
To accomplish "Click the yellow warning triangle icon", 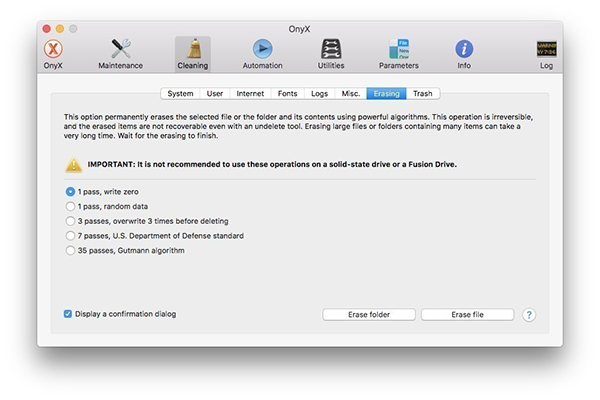I will [x=73, y=165].
